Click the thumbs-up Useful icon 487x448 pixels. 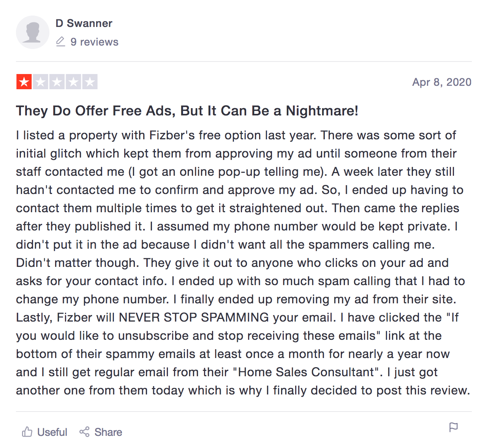point(27,432)
